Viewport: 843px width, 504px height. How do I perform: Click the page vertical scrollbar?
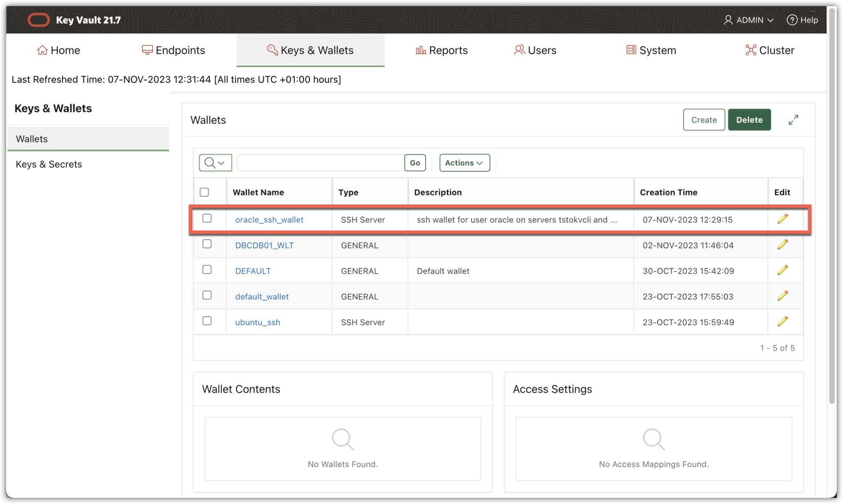(832, 206)
